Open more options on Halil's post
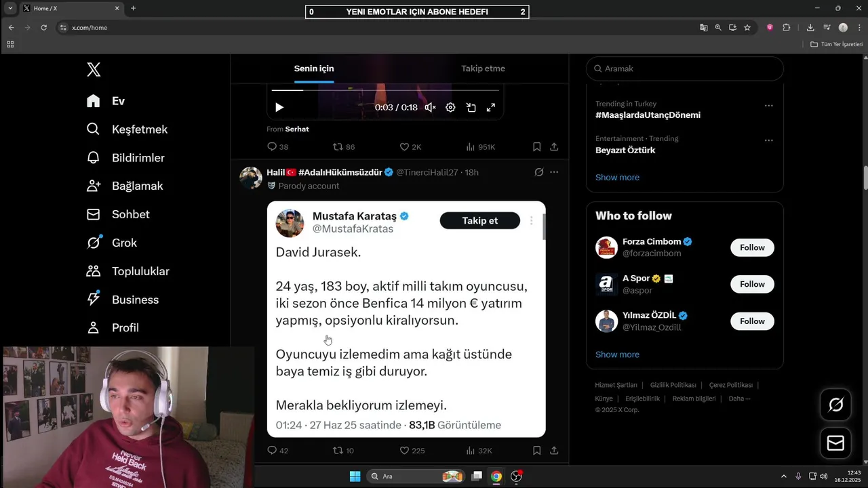The width and height of the screenshot is (868, 488). [554, 172]
